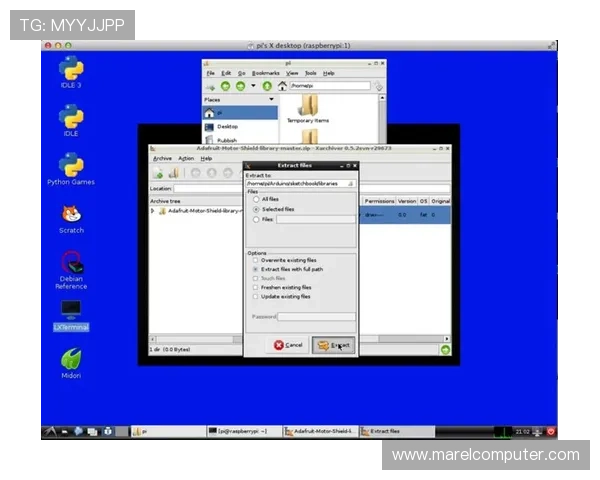The height and width of the screenshot is (480, 600).
Task: Click the Temporary Items folder icon
Action: pyautogui.click(x=307, y=105)
